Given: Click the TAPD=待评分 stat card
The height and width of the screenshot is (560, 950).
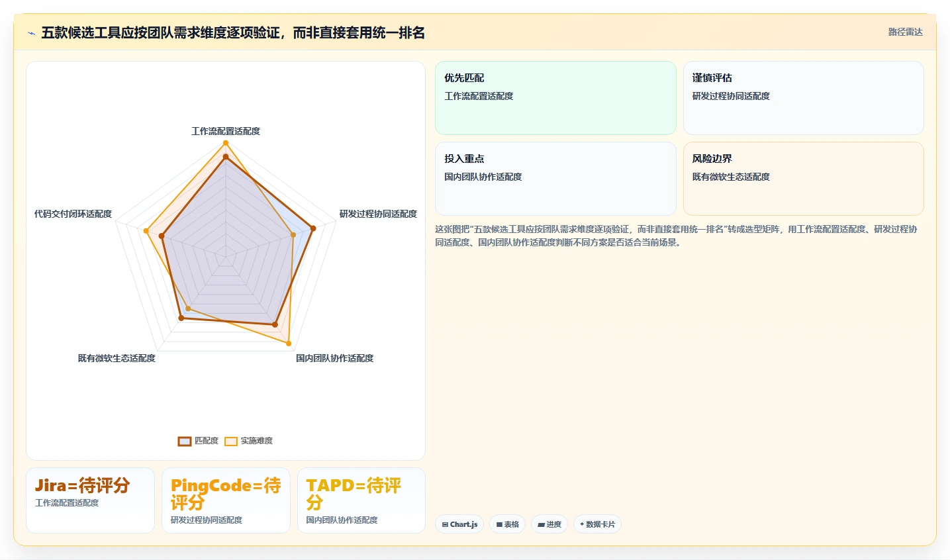Looking at the screenshot, I should (361, 500).
